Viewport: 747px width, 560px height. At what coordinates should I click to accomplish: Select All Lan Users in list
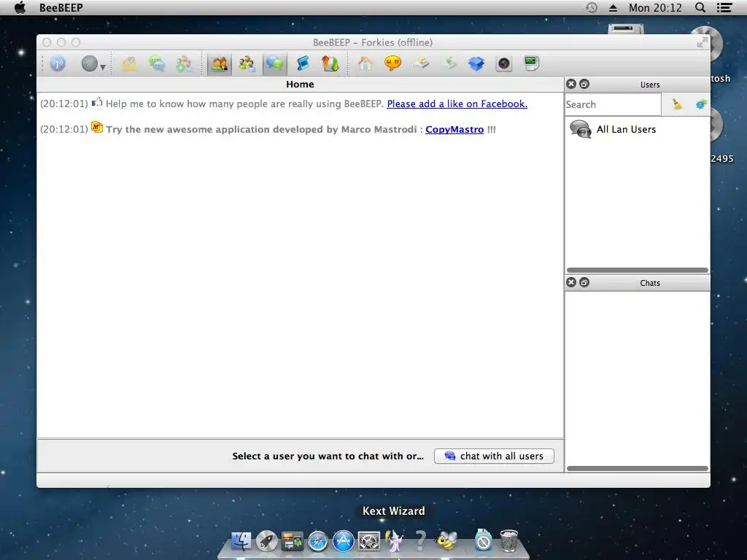(637, 129)
